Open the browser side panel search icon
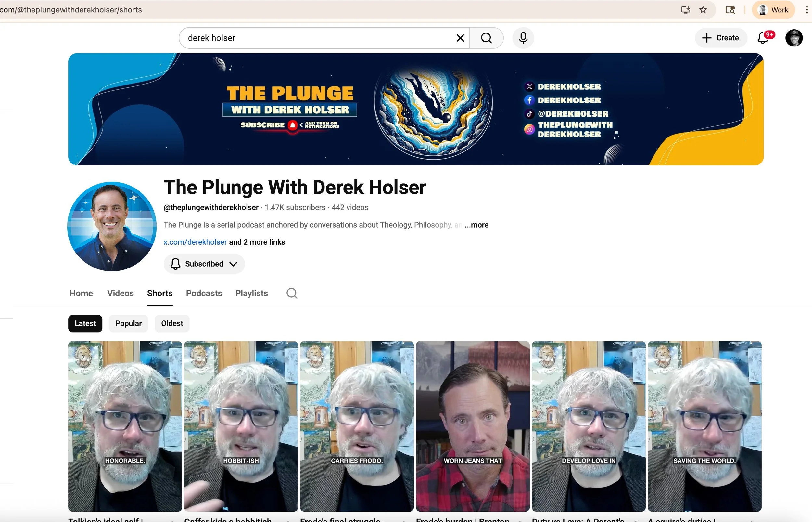Screen dimensions: 812x522 tap(730, 10)
